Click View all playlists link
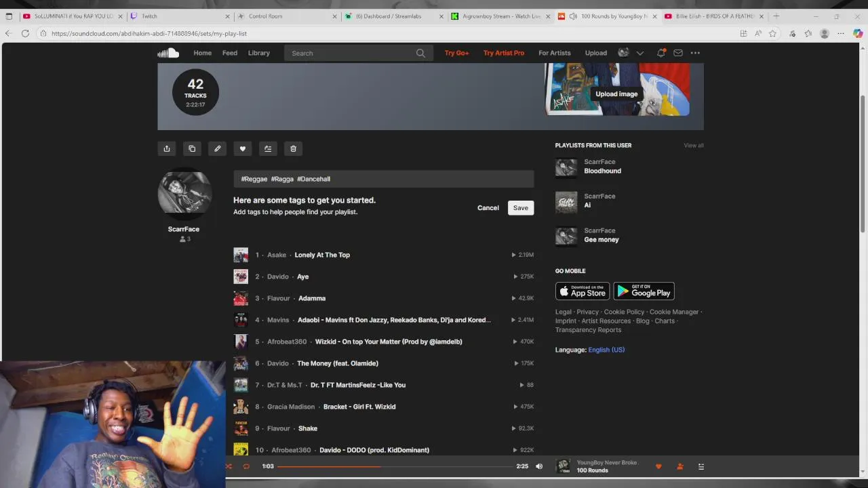 [x=694, y=146]
